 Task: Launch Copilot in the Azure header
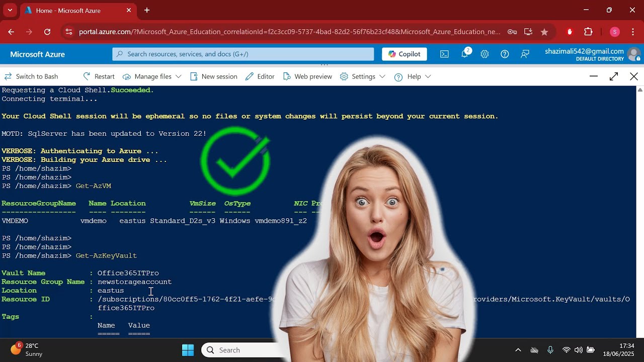pyautogui.click(x=405, y=54)
